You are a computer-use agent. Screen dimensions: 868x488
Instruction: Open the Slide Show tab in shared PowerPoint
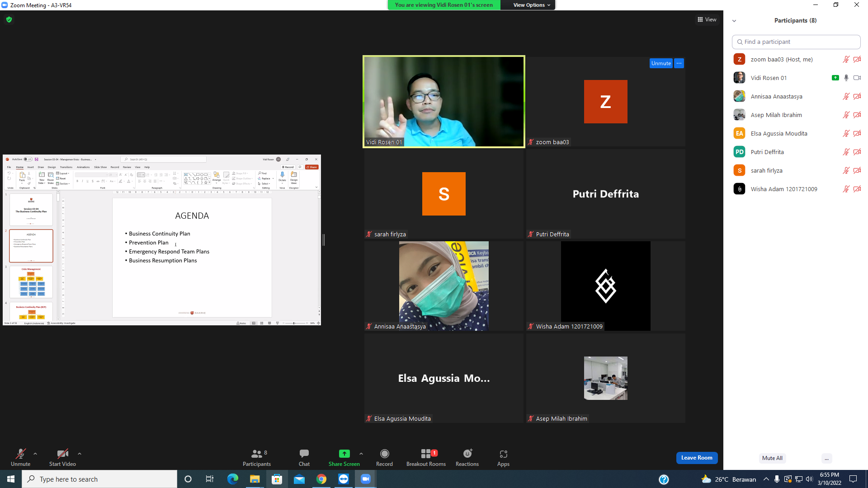click(x=100, y=167)
